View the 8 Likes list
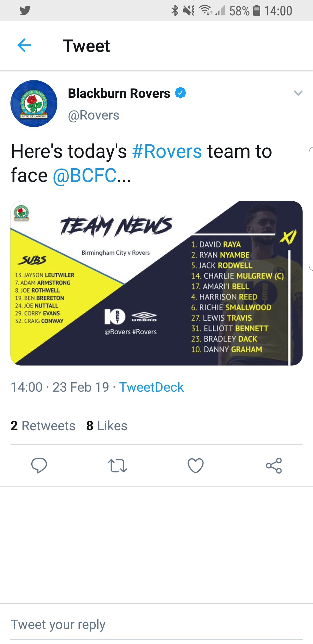 107,426
